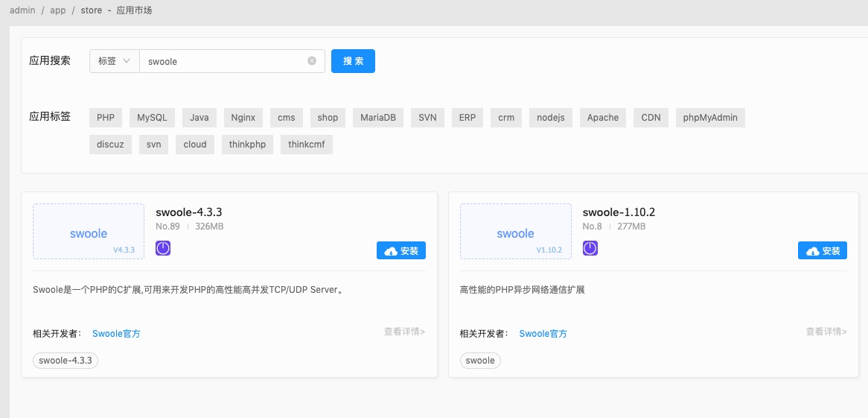Choose the cms tag
Image resolution: width=868 pixels, height=418 pixels.
[286, 118]
